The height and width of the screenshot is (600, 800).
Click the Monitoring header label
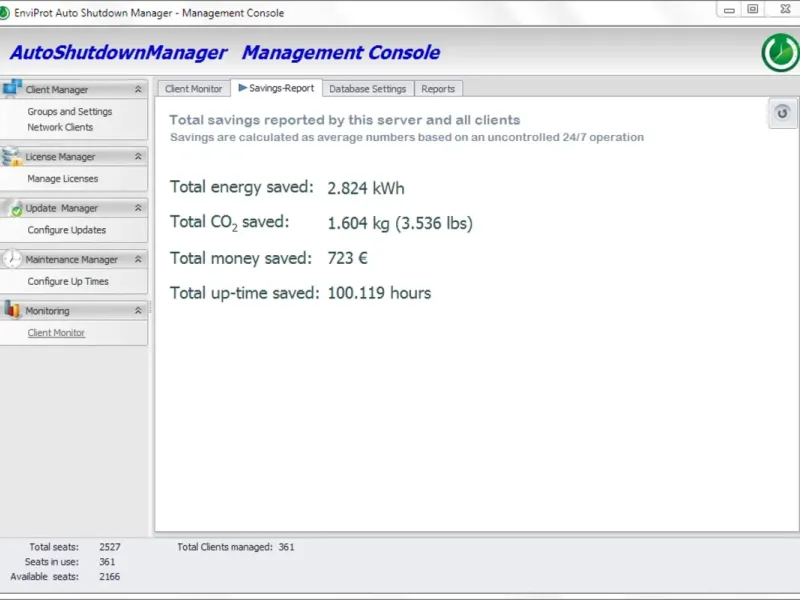(x=47, y=310)
